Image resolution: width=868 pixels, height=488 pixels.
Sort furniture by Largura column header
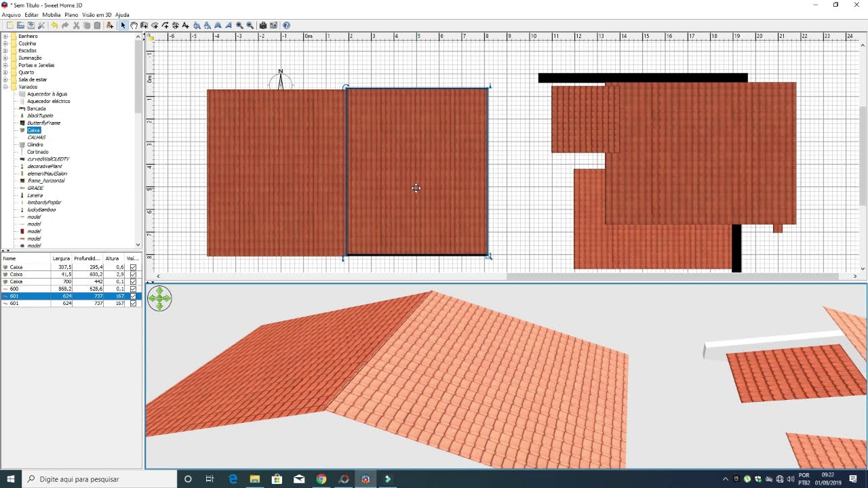[62, 258]
